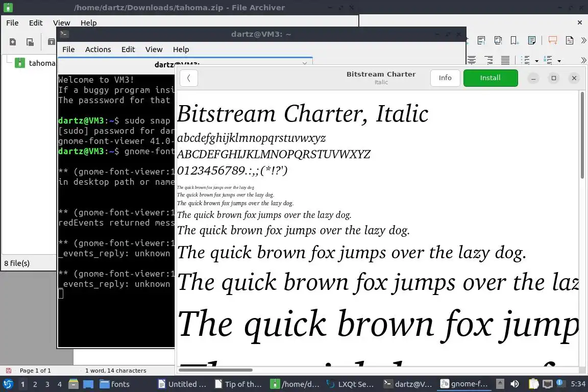Screen dimensions: 588x392
Task: Open File menu in the terminal window
Action: click(x=68, y=50)
